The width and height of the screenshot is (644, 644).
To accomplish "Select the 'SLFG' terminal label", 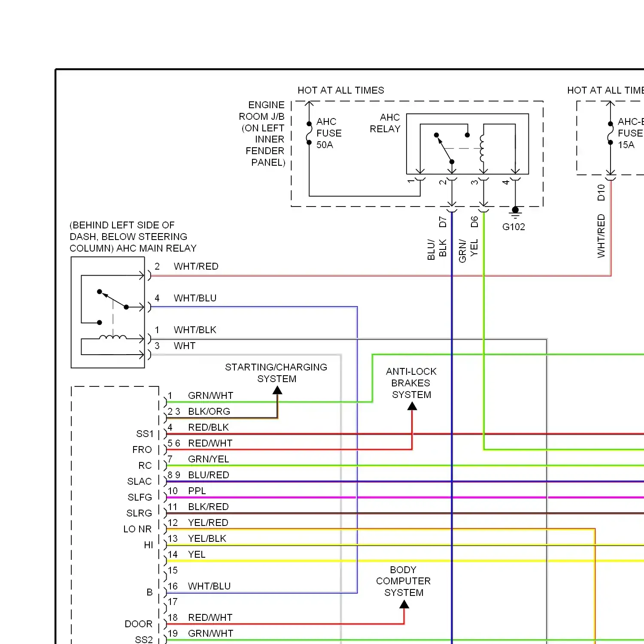I will pos(140,497).
